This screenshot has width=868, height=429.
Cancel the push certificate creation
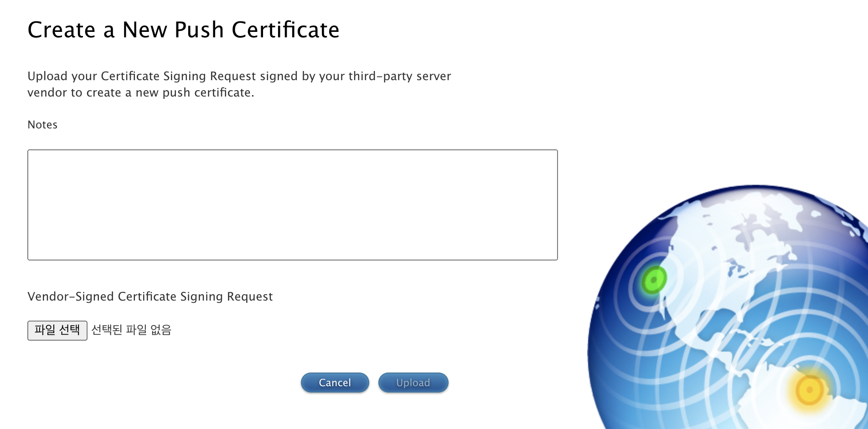(x=335, y=383)
